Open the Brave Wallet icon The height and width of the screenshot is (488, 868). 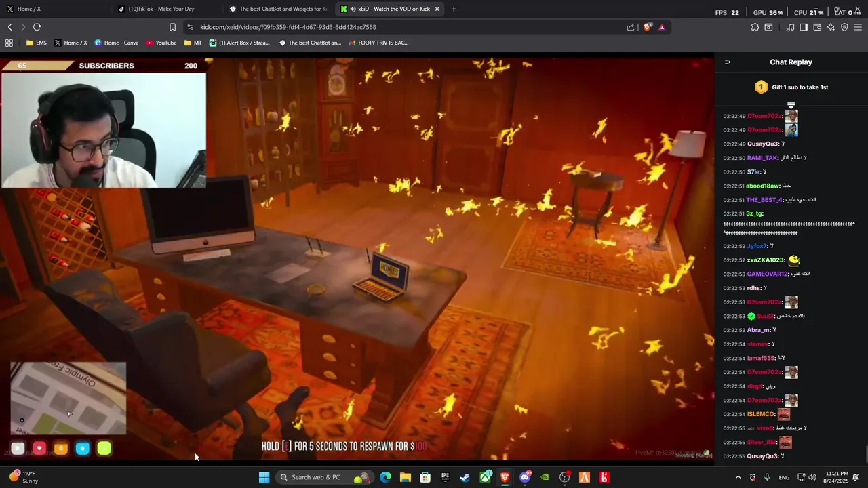[817, 27]
